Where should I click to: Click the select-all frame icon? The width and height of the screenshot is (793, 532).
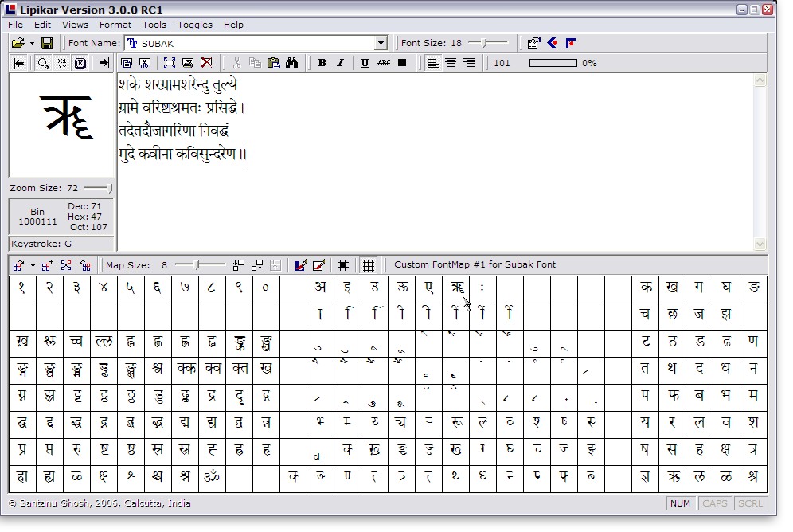(x=170, y=63)
